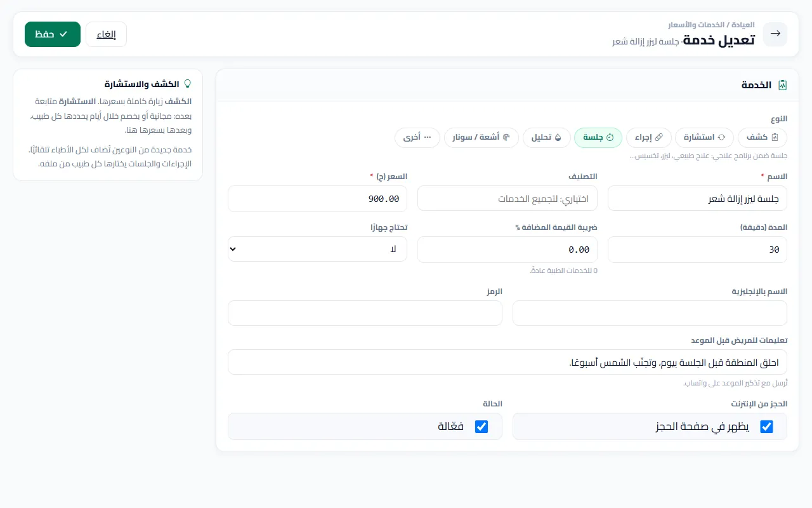
Task: Click the السعر price field
Action: click(317, 199)
